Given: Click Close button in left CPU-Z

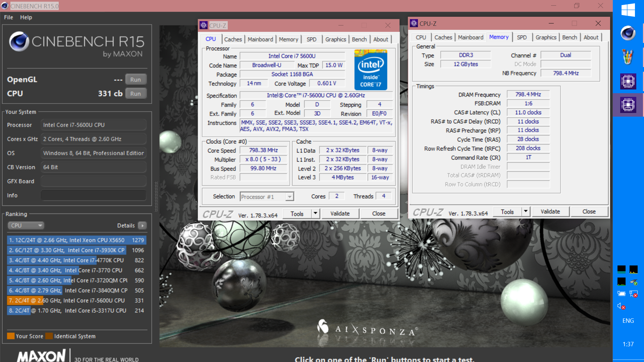Looking at the screenshot, I should [379, 214].
